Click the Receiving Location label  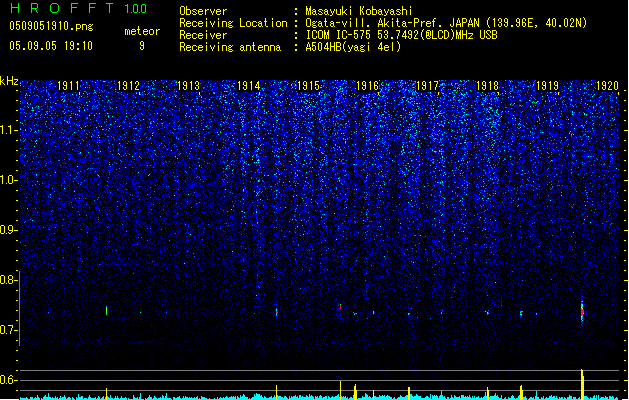(233, 23)
